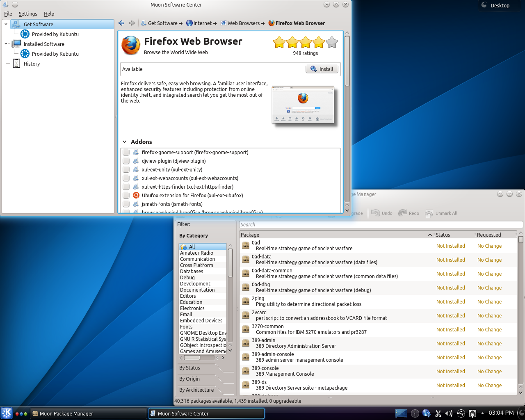This screenshot has width=525, height=420.
Task: Click the forward arrow in Software Center
Action: 132,23
